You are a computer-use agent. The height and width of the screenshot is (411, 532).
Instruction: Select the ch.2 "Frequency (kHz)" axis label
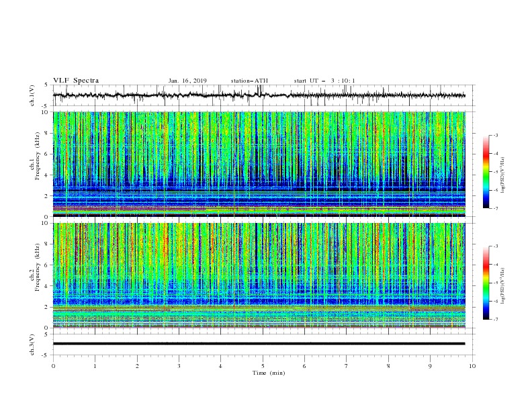[x=37, y=267]
